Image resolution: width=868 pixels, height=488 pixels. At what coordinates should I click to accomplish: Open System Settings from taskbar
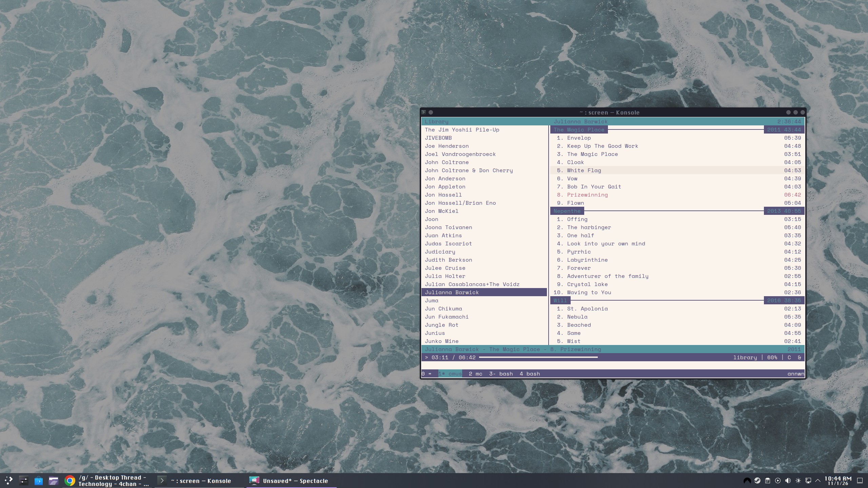coord(23,480)
